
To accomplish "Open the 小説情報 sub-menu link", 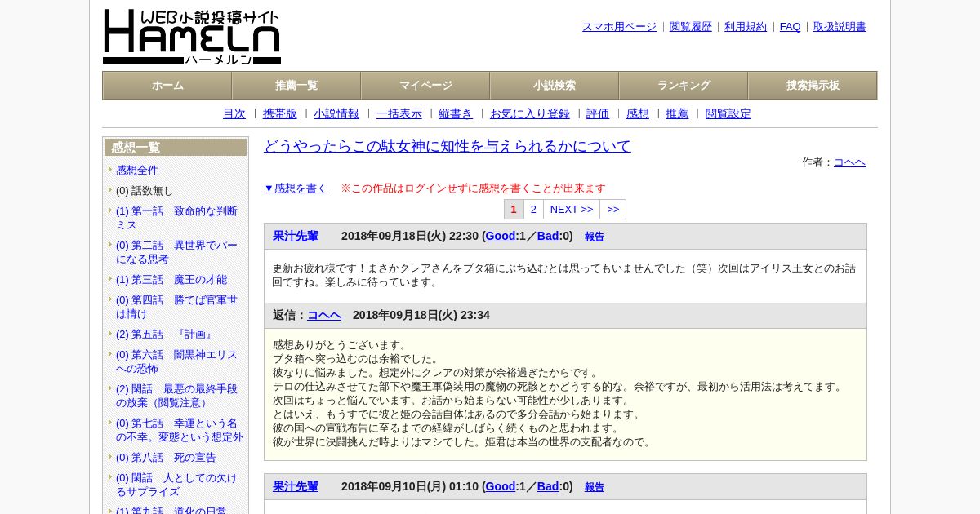I will (x=336, y=114).
